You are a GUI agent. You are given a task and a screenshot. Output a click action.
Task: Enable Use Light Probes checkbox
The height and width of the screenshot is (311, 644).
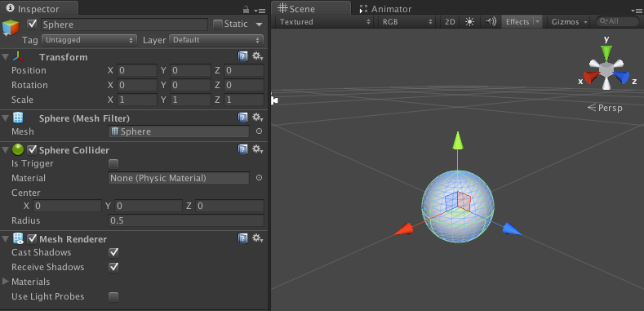pos(113,296)
